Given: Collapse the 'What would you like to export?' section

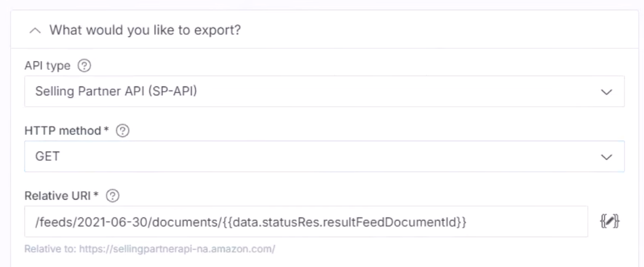Looking at the screenshot, I should pos(35,30).
